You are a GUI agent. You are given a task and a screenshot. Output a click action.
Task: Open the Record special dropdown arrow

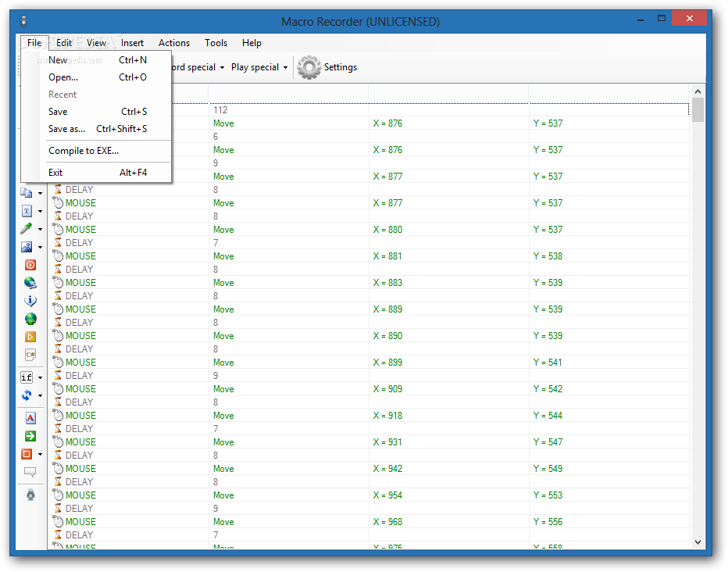tap(222, 68)
